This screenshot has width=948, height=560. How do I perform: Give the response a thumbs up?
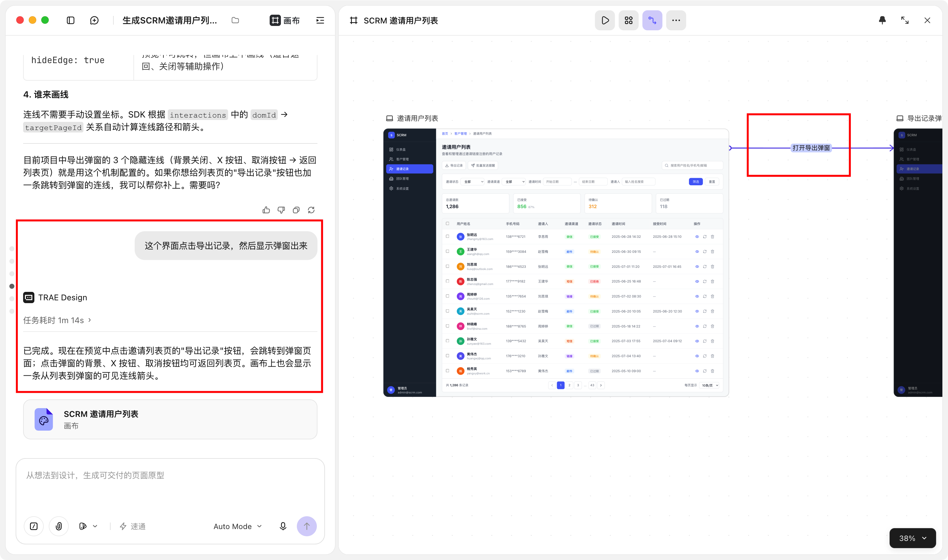click(x=266, y=210)
